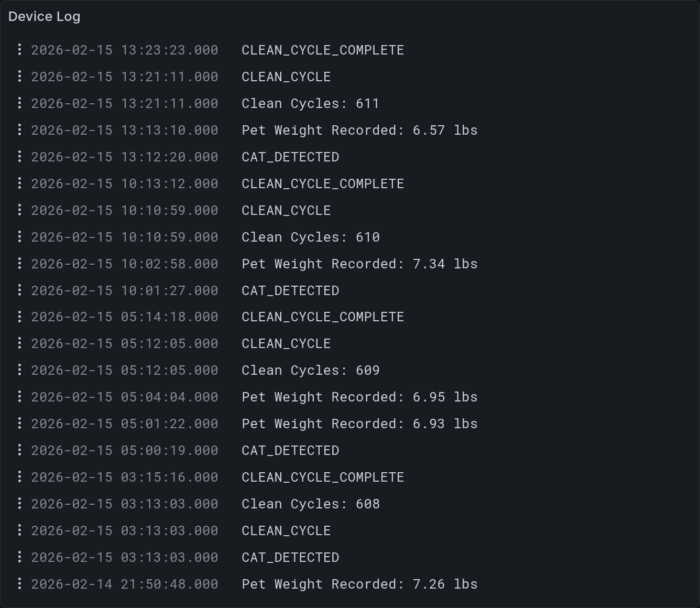Click the kebab icon next to the 6.57 lbs entry
The height and width of the screenshot is (608, 700).
19,130
